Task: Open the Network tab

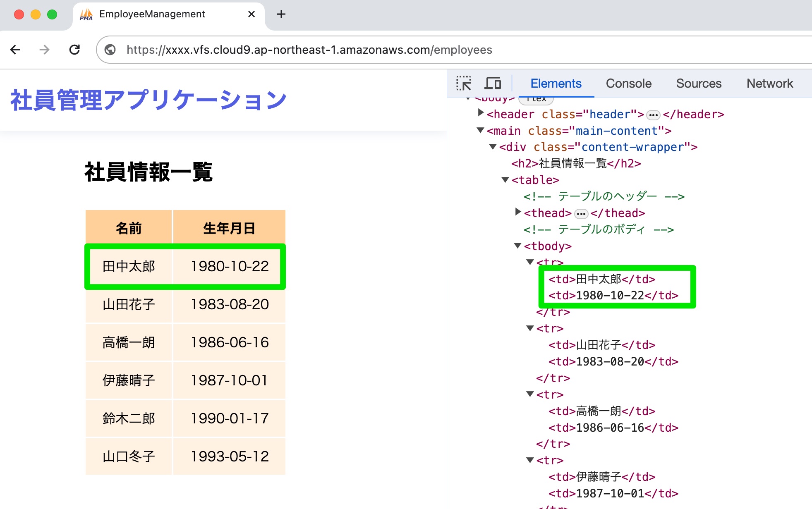Action: (769, 84)
